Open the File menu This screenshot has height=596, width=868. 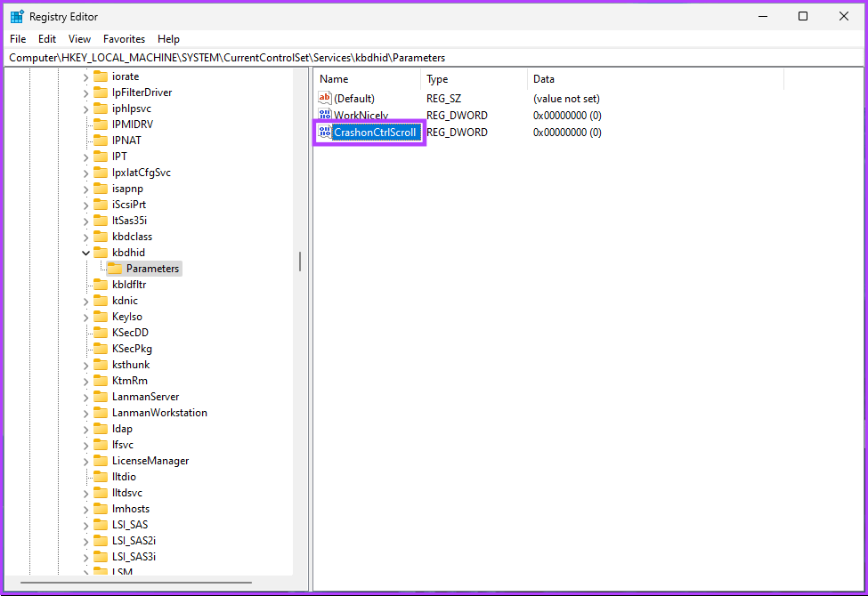point(18,39)
